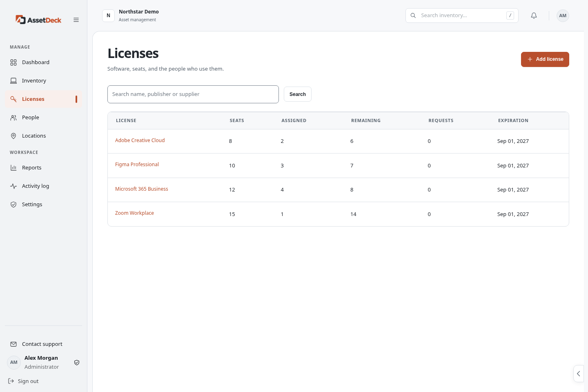
Task: Focus the Search inventory field
Action: coord(462,16)
